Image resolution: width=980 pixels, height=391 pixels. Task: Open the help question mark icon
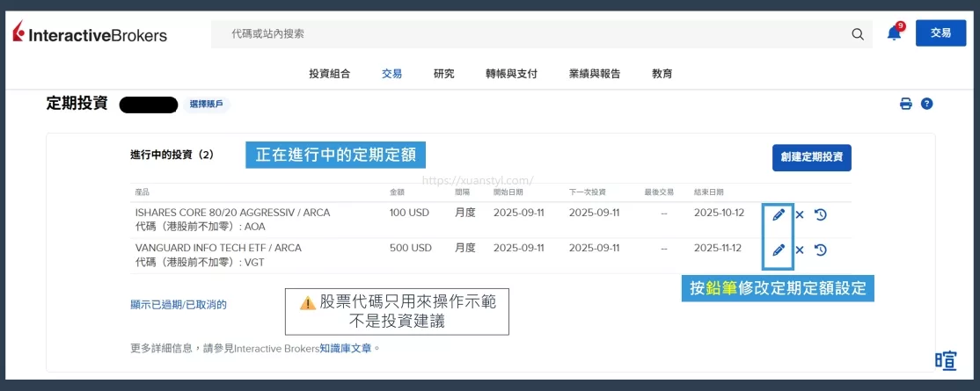pyautogui.click(x=927, y=104)
